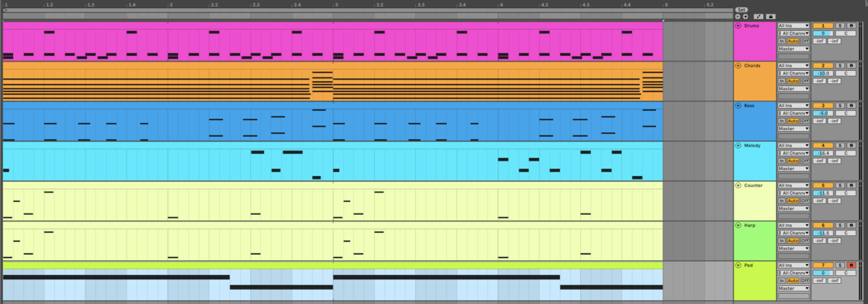This screenshot has width=868, height=304.
Task: Click bar 3 on the beat ruler
Action: 336,4
